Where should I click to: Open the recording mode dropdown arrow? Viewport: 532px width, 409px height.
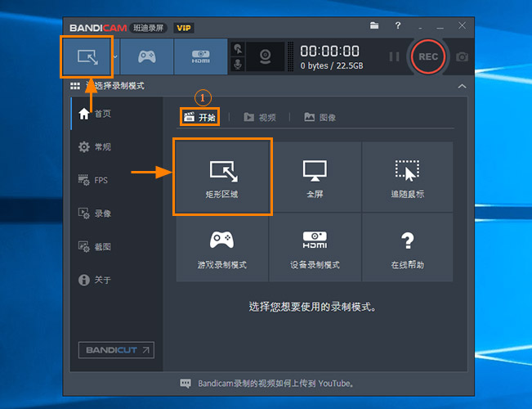tap(115, 56)
